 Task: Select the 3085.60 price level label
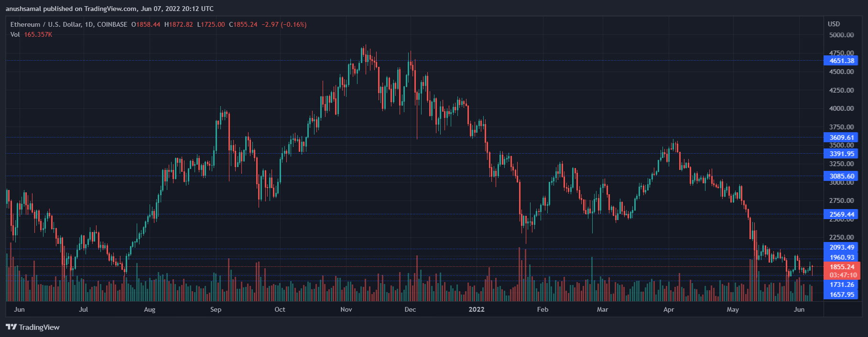point(841,176)
